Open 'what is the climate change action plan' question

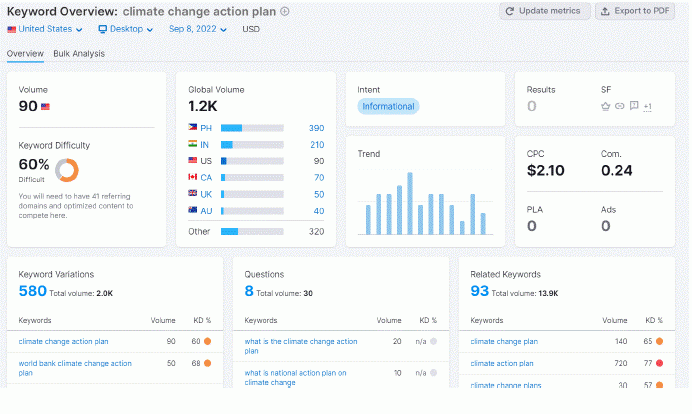point(301,346)
